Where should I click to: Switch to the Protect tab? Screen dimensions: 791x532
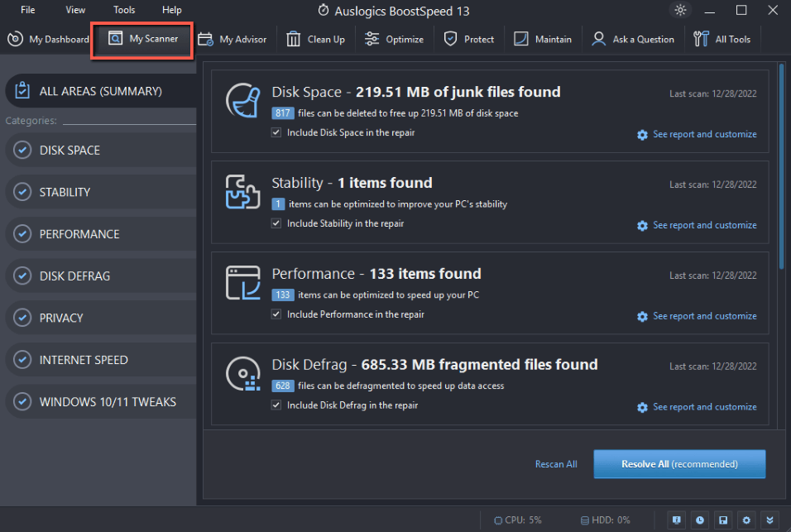468,40
